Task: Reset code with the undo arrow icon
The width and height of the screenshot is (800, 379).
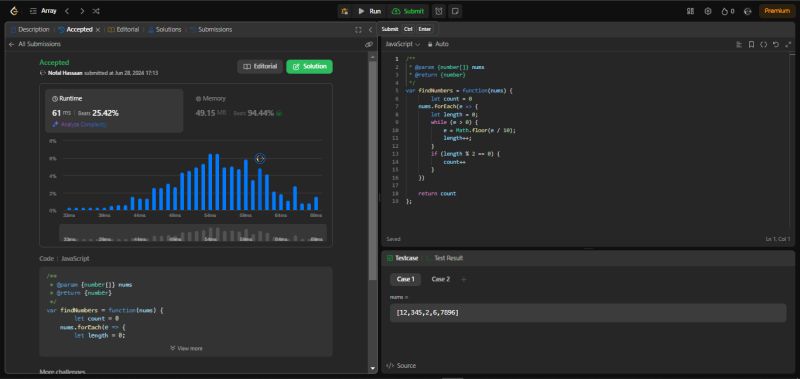Action: tap(776, 44)
